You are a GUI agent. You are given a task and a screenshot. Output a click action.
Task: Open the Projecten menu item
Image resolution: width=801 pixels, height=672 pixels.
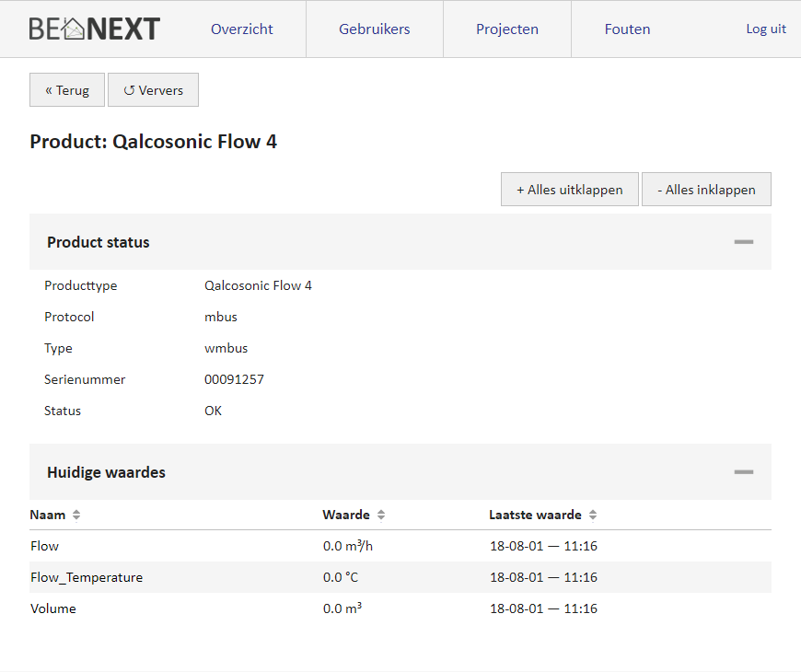pos(507,29)
